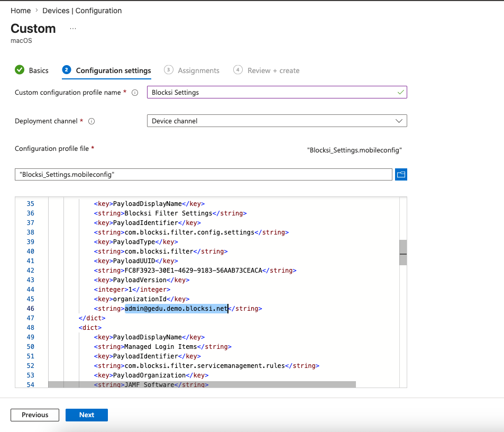Click PayloadDisplayName key on line 49
The width and height of the screenshot is (504, 432).
148,337
